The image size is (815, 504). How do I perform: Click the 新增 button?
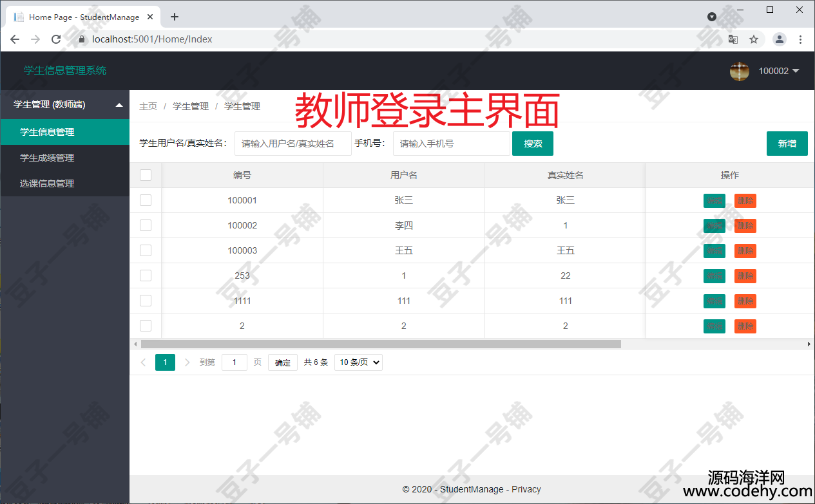click(787, 144)
